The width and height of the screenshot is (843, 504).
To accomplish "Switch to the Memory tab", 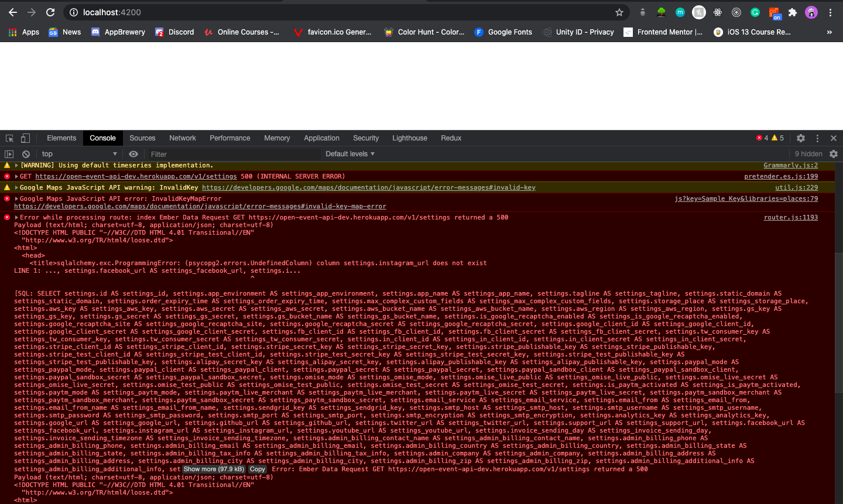I will (277, 138).
